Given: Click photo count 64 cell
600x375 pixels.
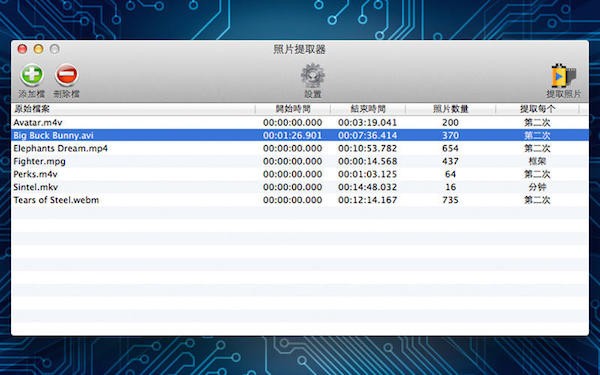Looking at the screenshot, I should tap(450, 174).
